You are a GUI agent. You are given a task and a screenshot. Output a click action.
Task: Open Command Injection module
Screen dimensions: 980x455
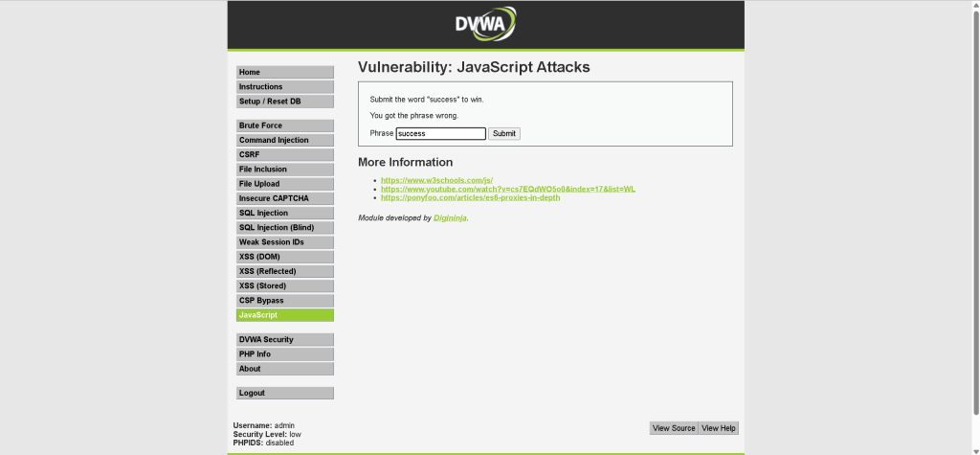pos(285,140)
